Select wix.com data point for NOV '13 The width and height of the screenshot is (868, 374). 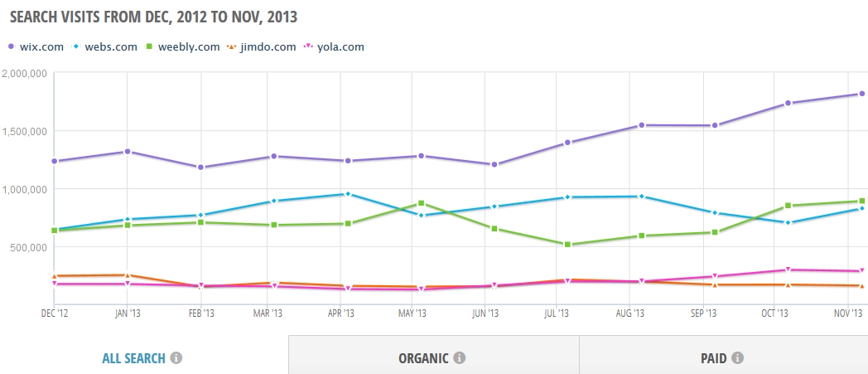pos(861,94)
